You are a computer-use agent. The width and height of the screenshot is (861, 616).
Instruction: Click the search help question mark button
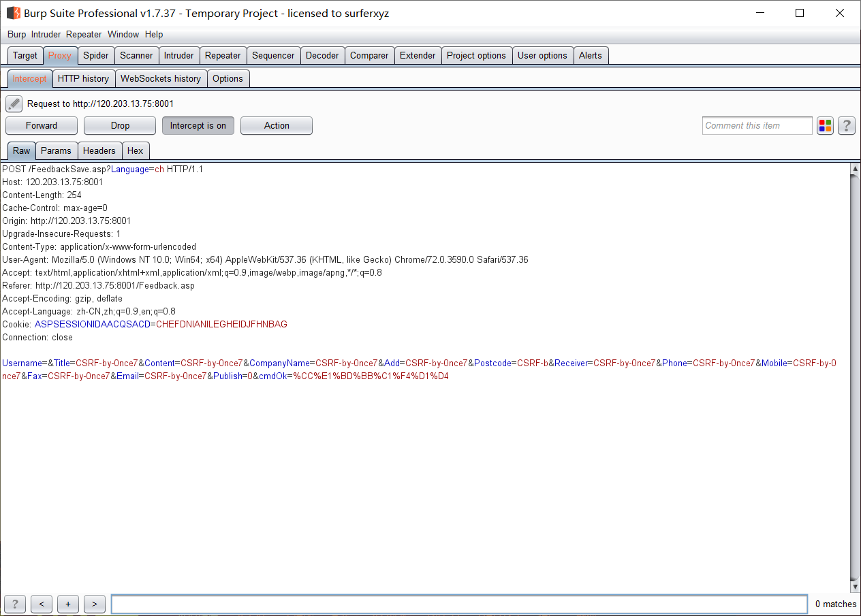click(15, 604)
